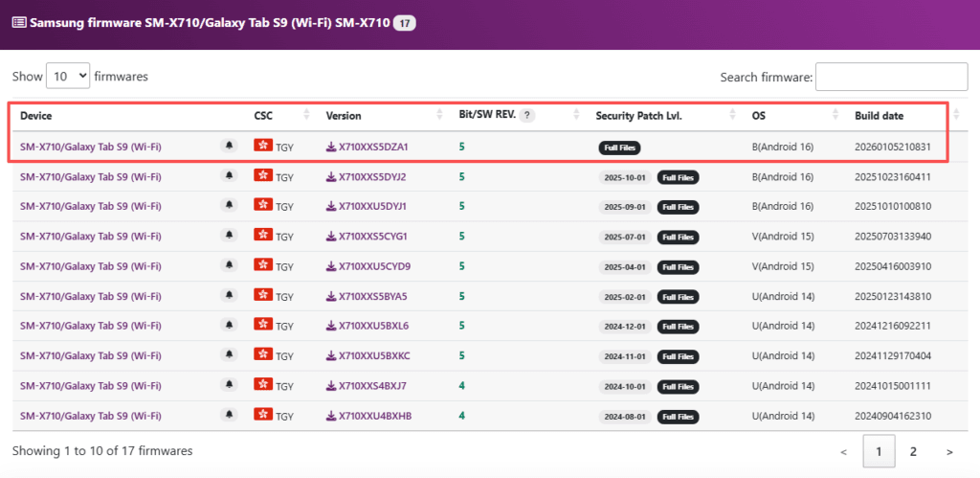Viewport: 980px width, 478px height.
Task: Click the 2024-12-01 security patch badge
Action: [x=626, y=327]
